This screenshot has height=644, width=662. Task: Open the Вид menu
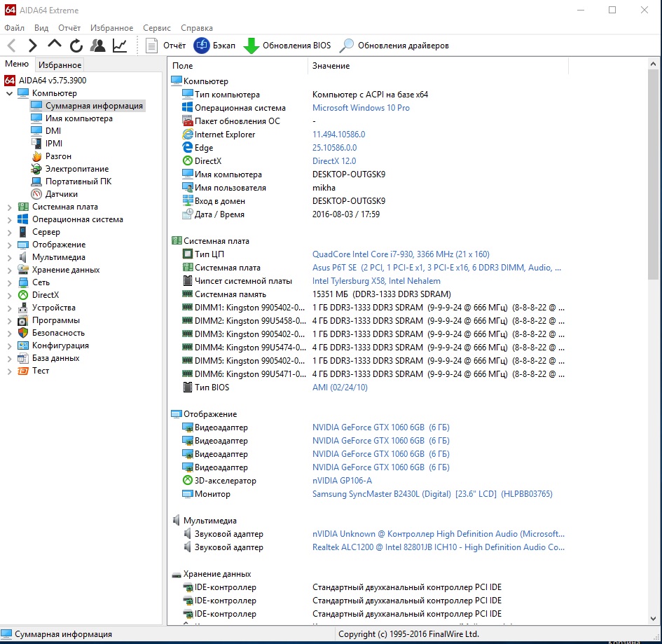[x=41, y=28]
